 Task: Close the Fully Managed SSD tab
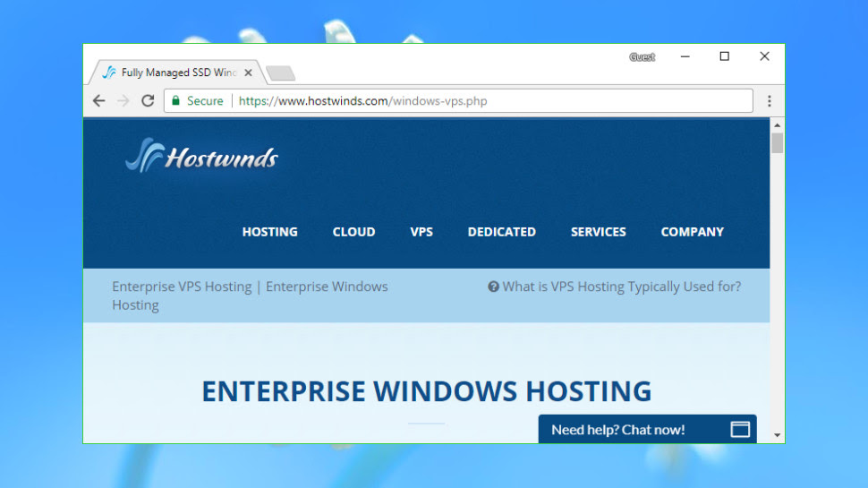click(x=248, y=73)
